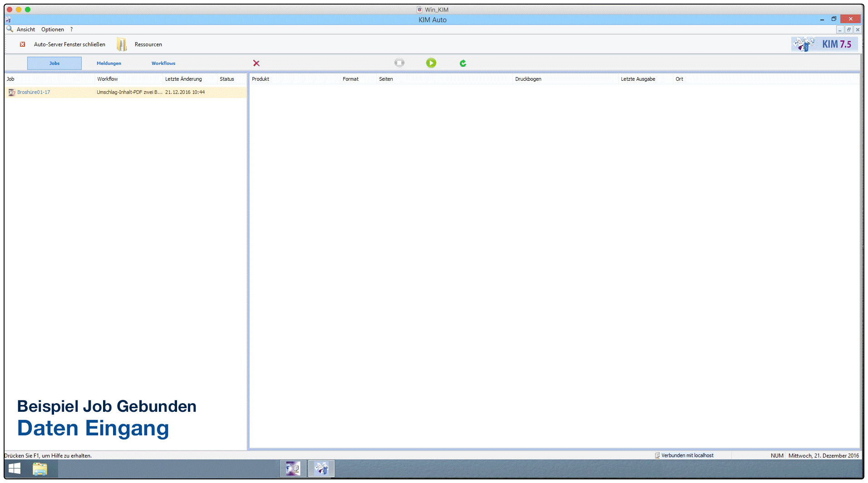Select the Broshüre01-17 job entry
Image resolution: width=868 pixels, height=483 pixels.
(x=33, y=92)
